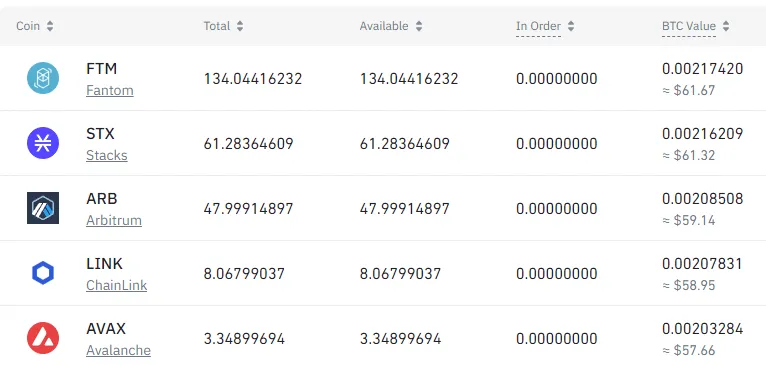Click the In Order column header label

click(538, 26)
